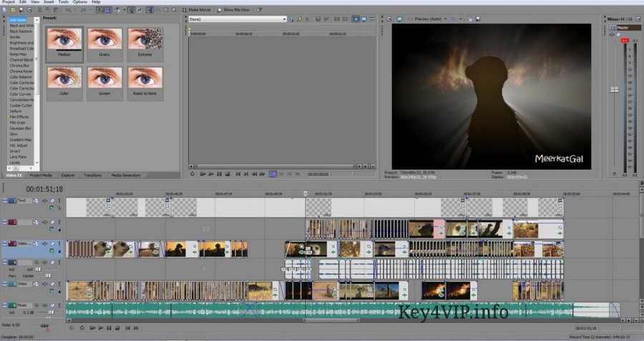Minimize track 5 with its collapse icon
The image size is (644, 341).
pyautogui.click(x=4, y=284)
